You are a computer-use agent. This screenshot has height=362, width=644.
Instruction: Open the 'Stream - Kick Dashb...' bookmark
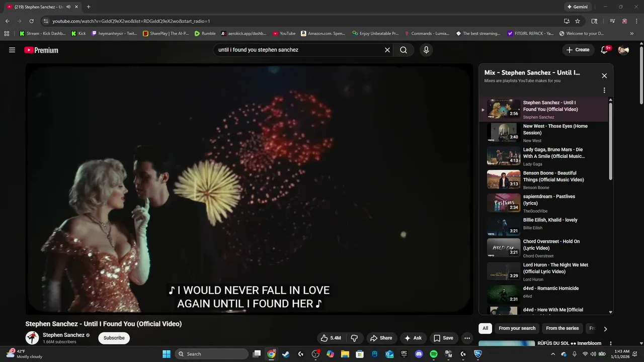pos(42,34)
